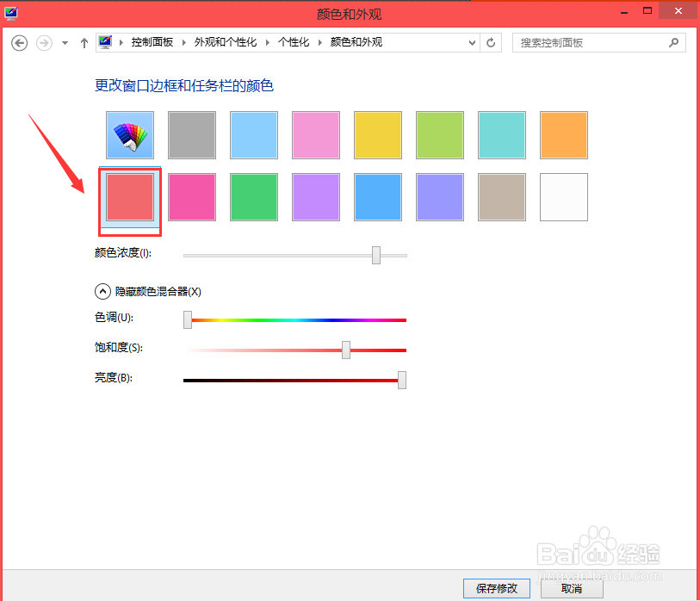Viewport: 700px width, 601px height.
Task: Click the 取消 button
Action: click(x=571, y=588)
